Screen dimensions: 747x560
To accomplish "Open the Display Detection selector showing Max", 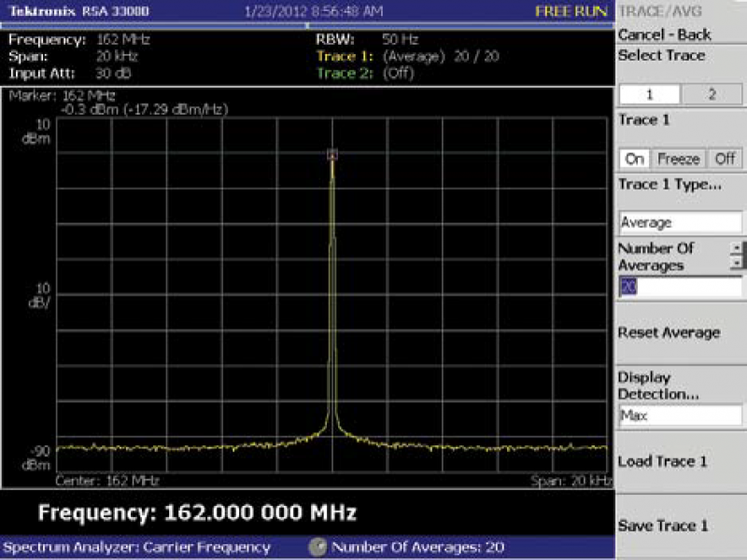I will [x=680, y=414].
